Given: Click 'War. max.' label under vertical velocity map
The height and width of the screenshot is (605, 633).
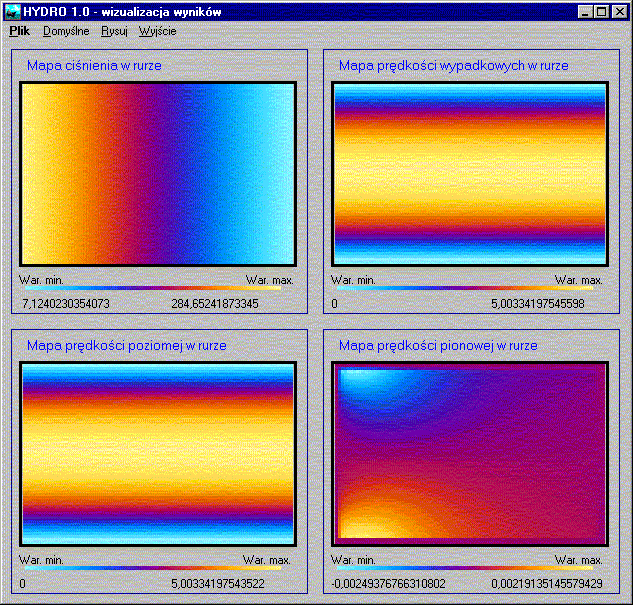Looking at the screenshot, I should point(579,560).
